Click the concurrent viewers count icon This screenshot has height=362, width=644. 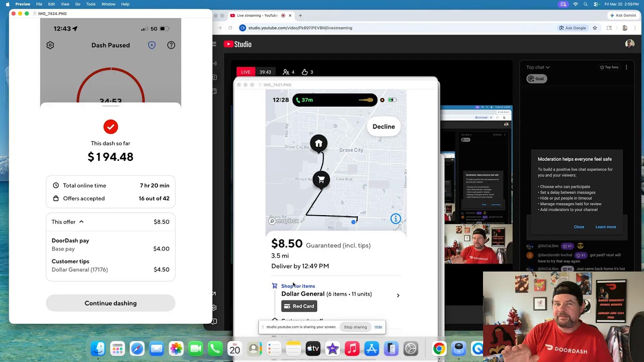[x=288, y=72]
